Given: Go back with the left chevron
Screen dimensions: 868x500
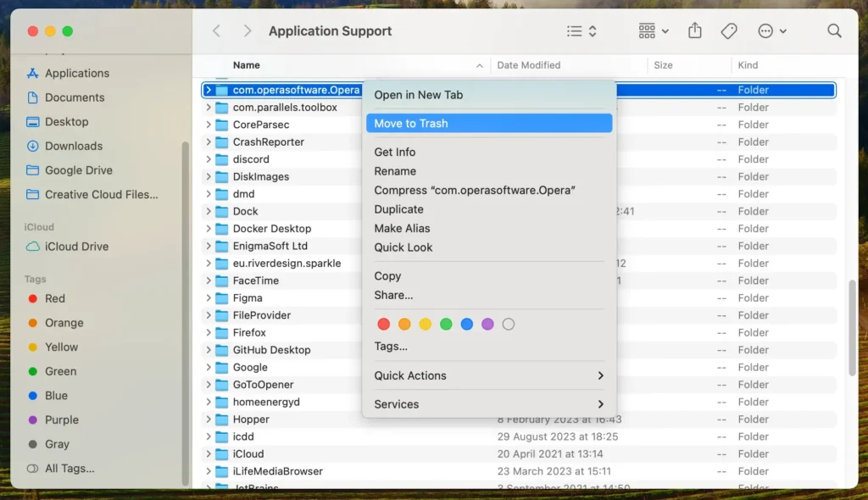Looking at the screenshot, I should tap(216, 31).
